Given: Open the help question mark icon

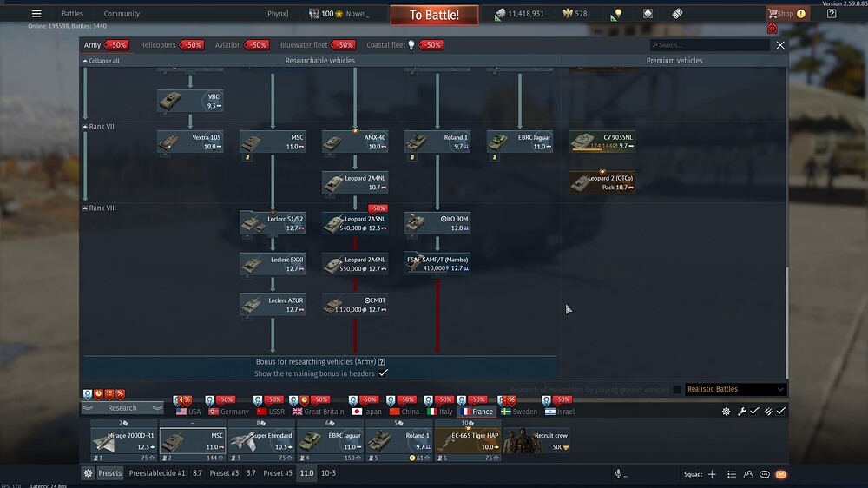Looking at the screenshot, I should click(832, 14).
